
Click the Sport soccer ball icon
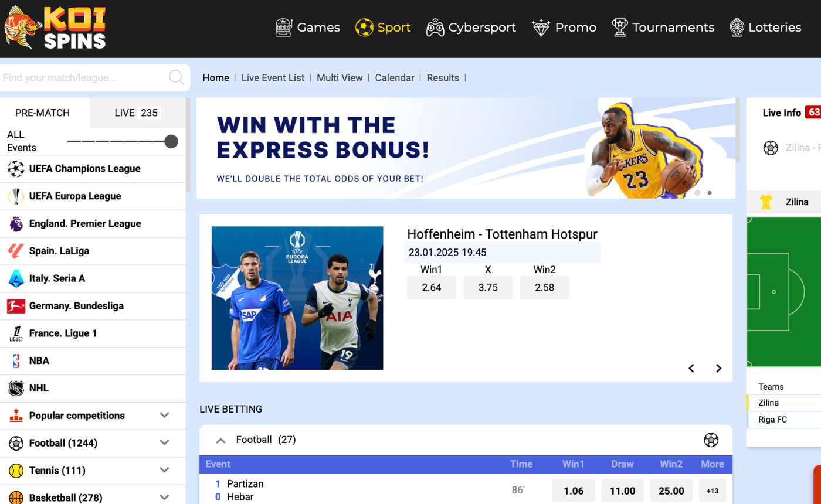tap(364, 28)
